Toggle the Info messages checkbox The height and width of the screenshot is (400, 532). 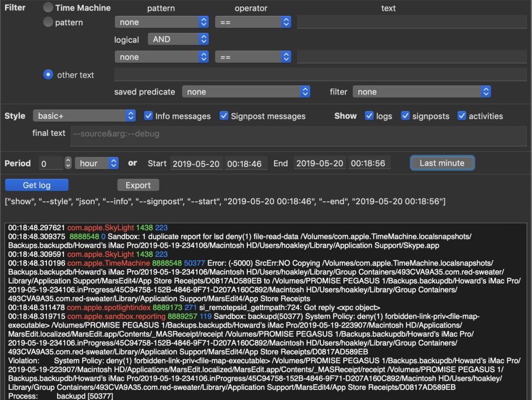coord(149,116)
